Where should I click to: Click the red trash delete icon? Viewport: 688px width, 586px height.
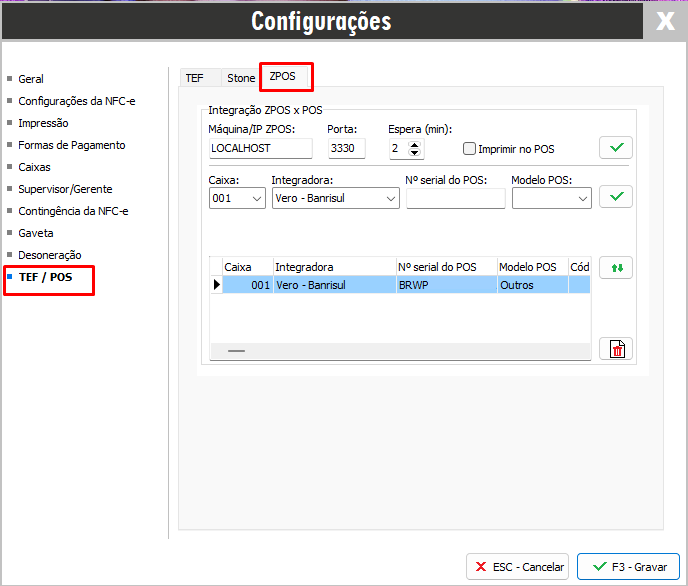point(616,348)
